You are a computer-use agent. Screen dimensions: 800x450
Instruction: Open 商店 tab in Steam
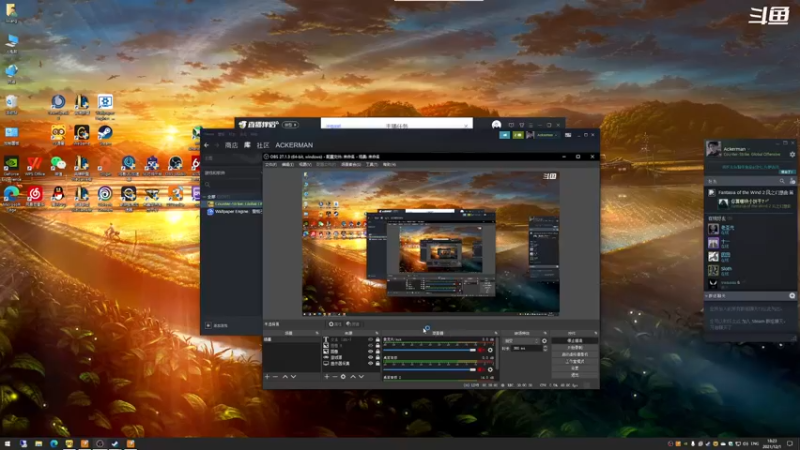point(231,145)
